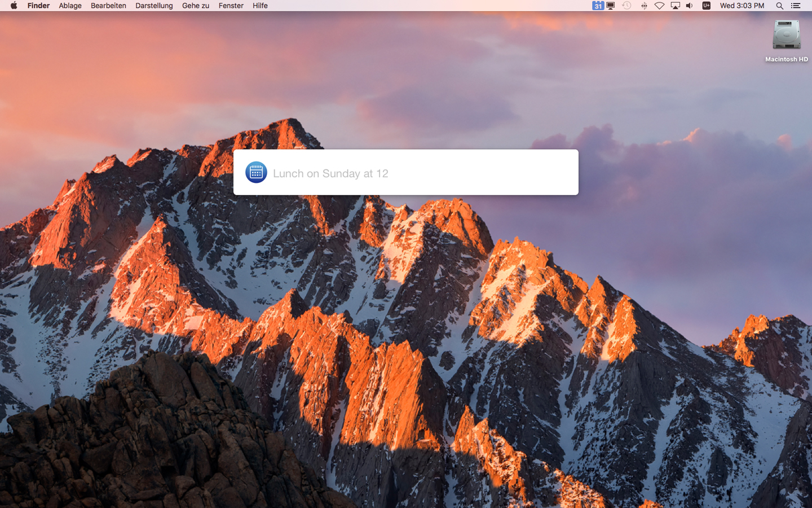
Task: Open the Bearbeiten menu
Action: [x=108, y=6]
